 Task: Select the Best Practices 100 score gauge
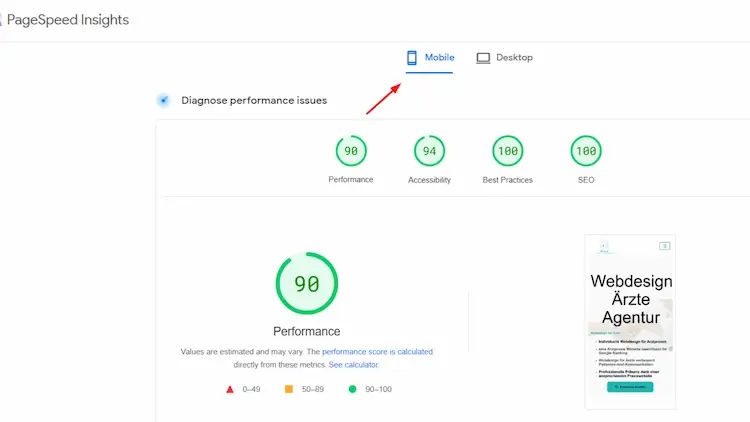click(x=508, y=151)
